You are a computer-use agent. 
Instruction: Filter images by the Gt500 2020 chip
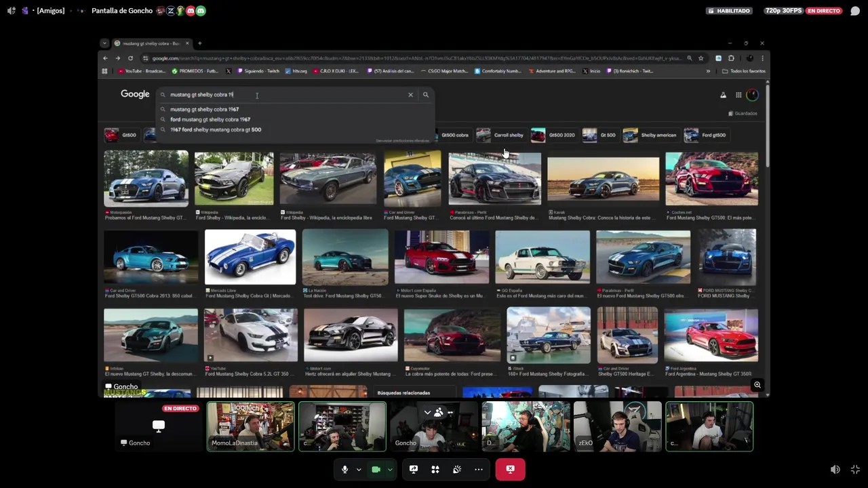553,135
